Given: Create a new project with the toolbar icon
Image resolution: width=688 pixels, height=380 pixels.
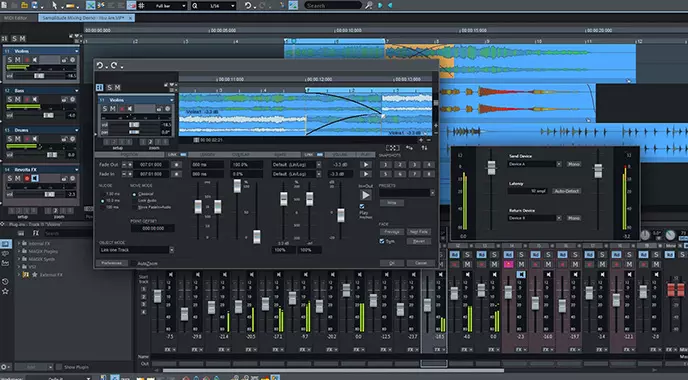Looking at the screenshot, I should [4, 5].
